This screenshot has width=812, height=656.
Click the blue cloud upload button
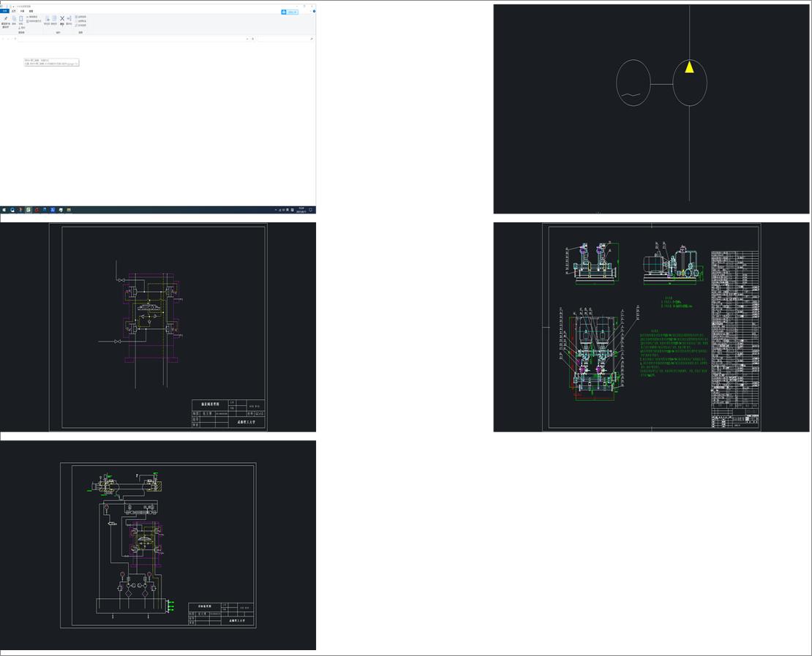tap(290, 12)
